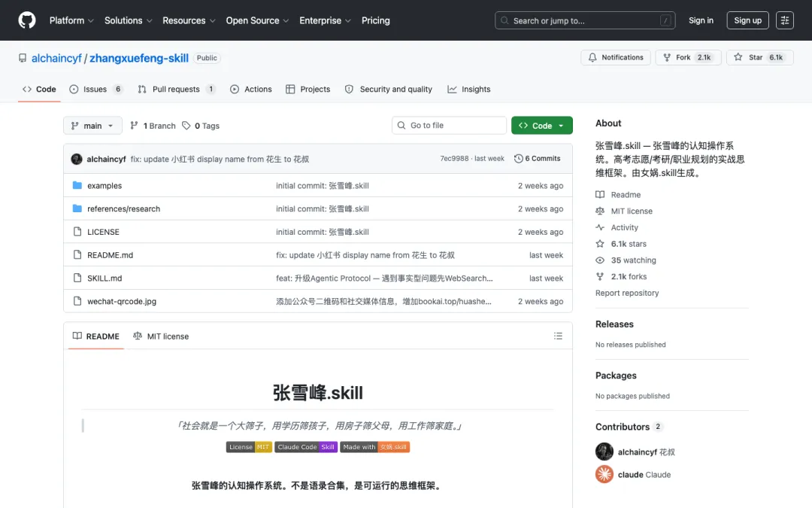812x508 pixels.
Task: Open Activity link in About sidebar
Action: tap(617, 227)
